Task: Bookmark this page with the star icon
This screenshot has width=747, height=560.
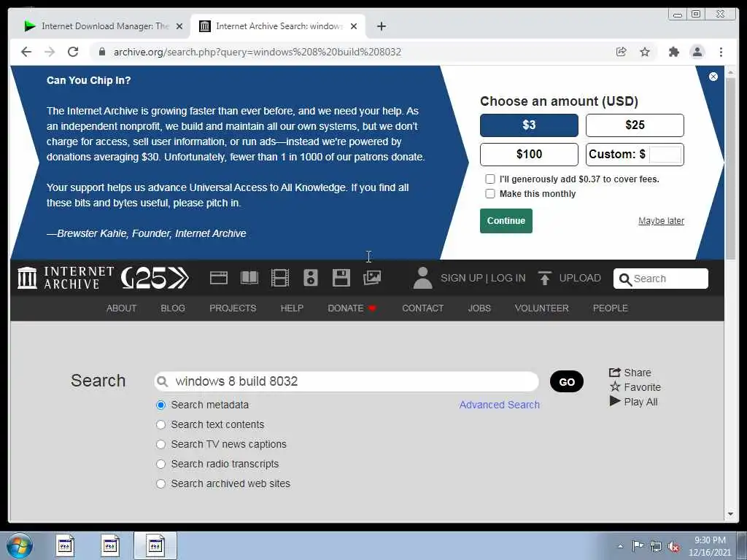Action: click(645, 52)
